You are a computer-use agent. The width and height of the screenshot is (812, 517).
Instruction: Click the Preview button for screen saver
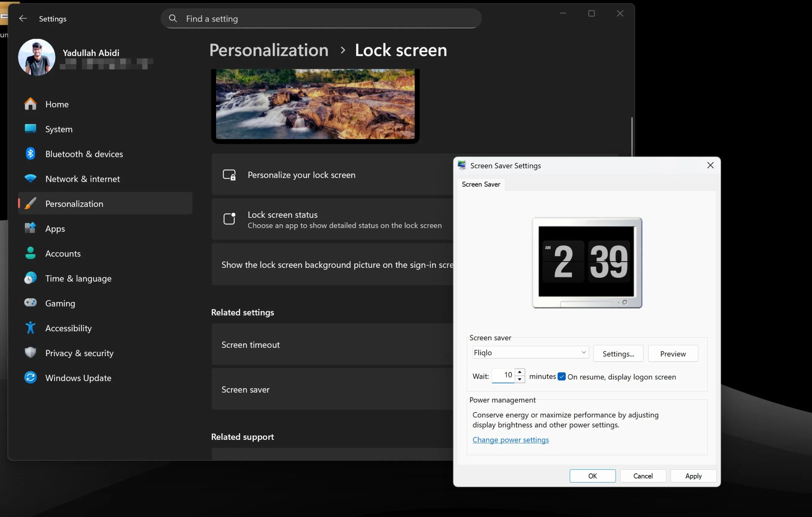click(673, 353)
